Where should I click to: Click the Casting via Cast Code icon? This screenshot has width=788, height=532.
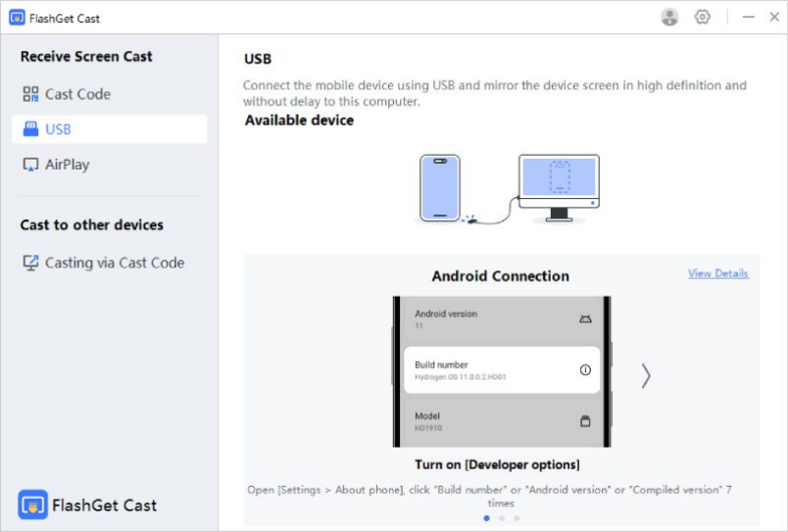pos(30,263)
